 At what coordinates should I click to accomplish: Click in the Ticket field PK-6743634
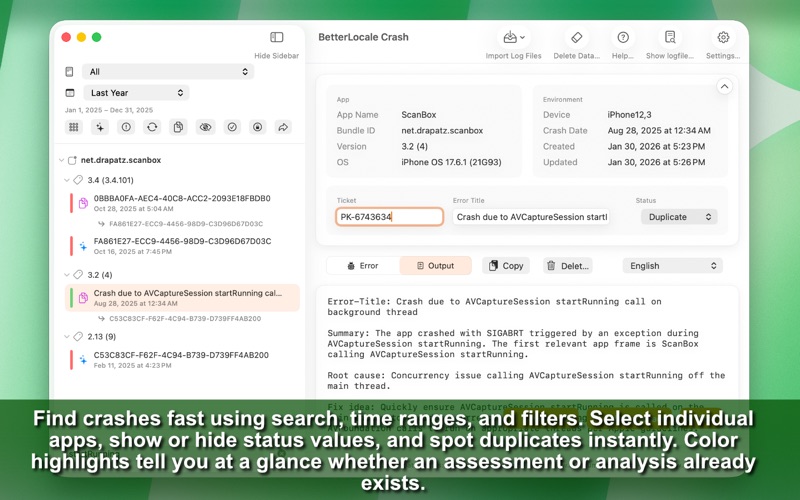tap(389, 217)
